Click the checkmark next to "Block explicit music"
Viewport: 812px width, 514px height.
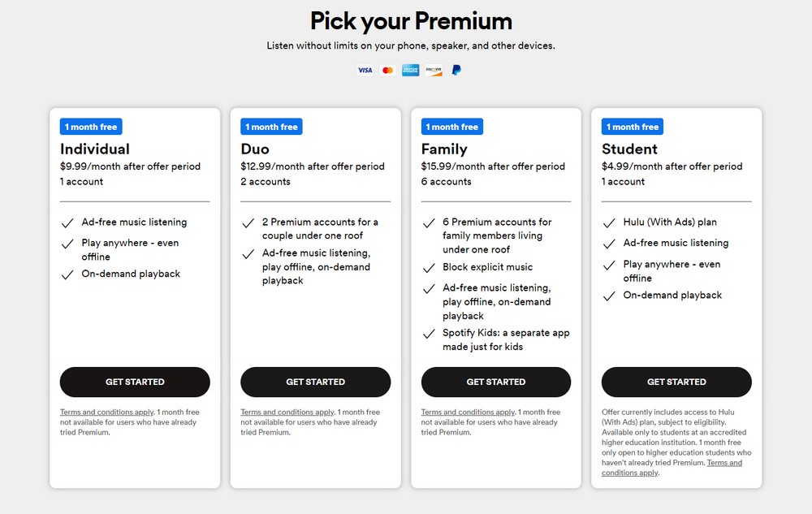[429, 266]
